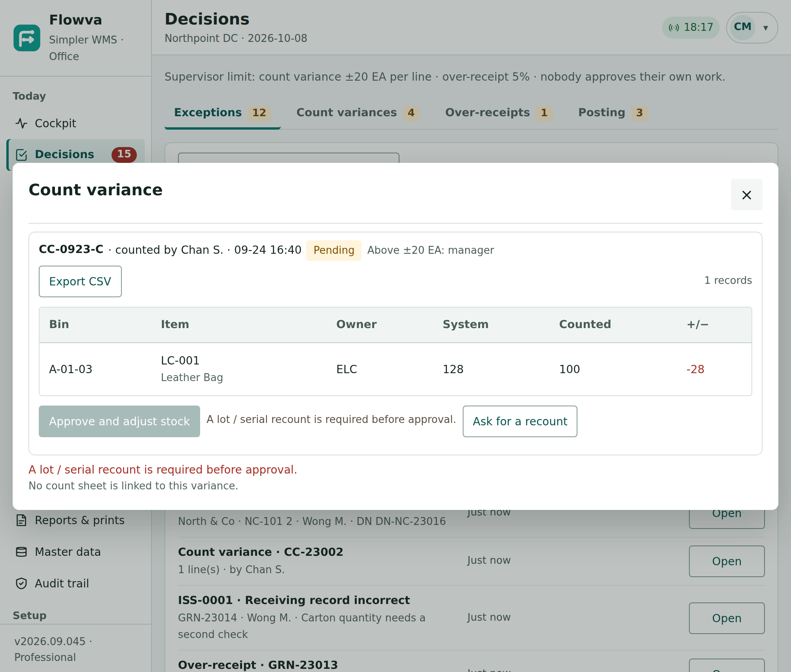791x672 pixels.
Task: Click the CC-0923-C count reference
Action: (x=71, y=249)
